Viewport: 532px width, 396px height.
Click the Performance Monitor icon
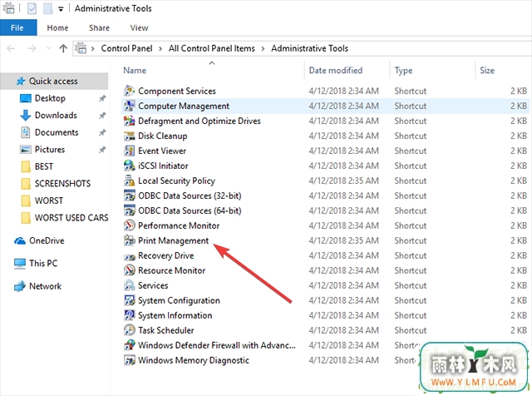(x=130, y=225)
